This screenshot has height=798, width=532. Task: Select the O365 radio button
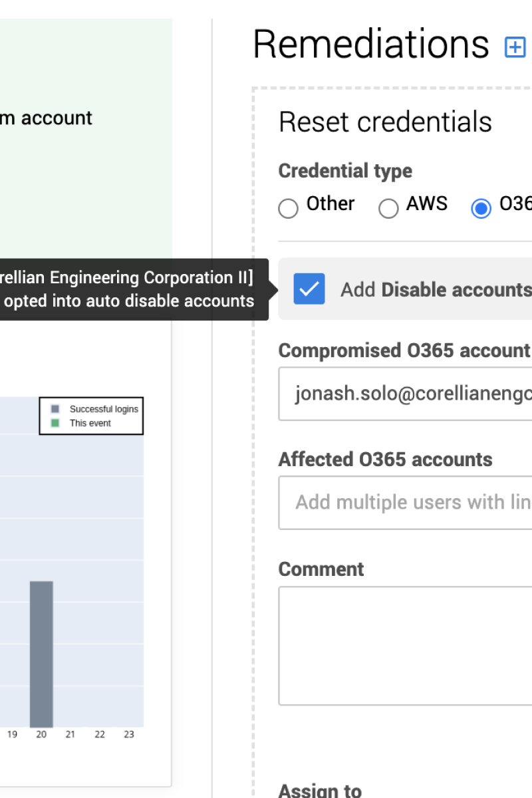click(x=481, y=209)
